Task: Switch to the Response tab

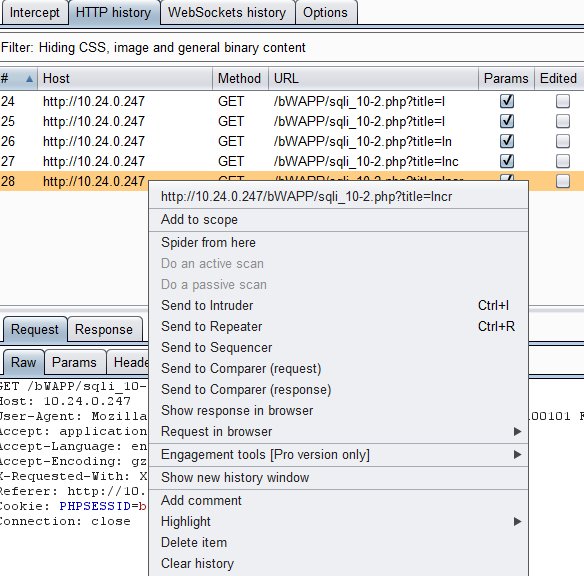Action: click(104, 330)
